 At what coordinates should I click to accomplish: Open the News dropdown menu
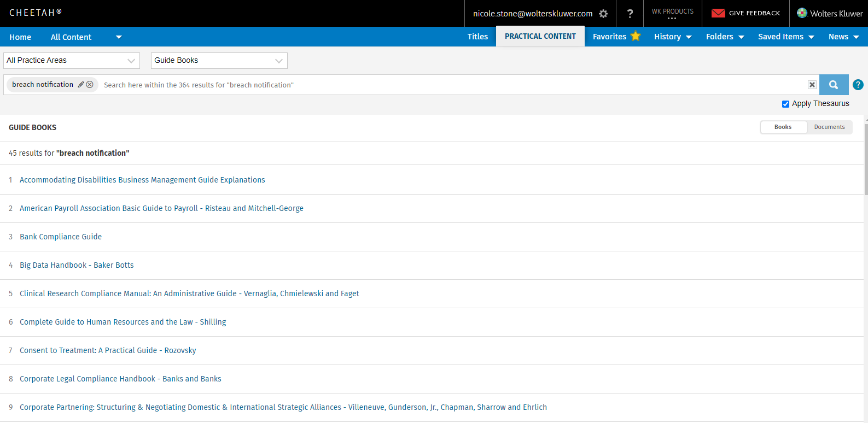click(843, 37)
